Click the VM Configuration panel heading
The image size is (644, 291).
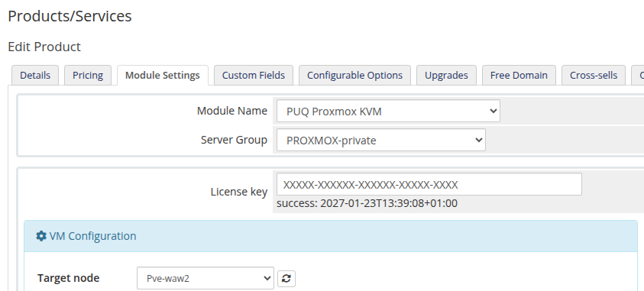(x=331, y=236)
